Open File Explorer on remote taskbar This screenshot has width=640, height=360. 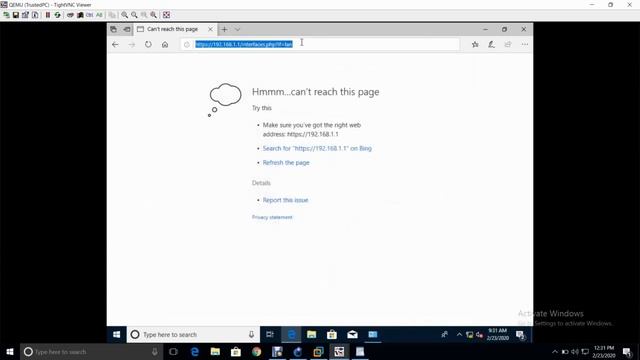coord(311,335)
